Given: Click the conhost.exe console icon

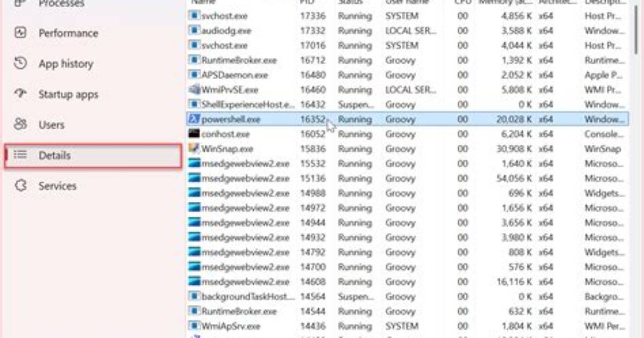Looking at the screenshot, I should coord(194,133).
